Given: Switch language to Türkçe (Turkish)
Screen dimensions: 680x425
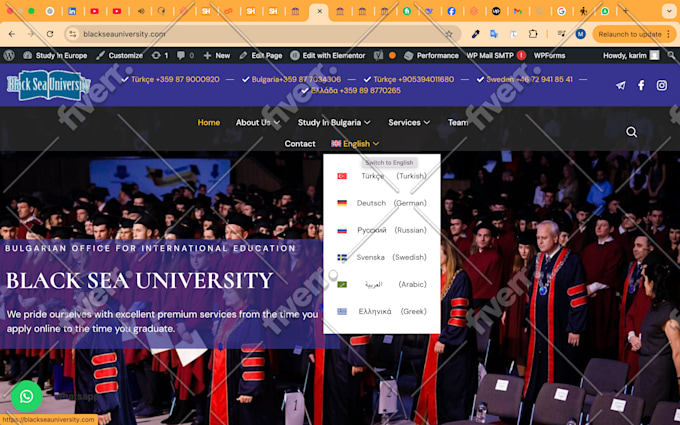Looking at the screenshot, I should tap(382, 176).
